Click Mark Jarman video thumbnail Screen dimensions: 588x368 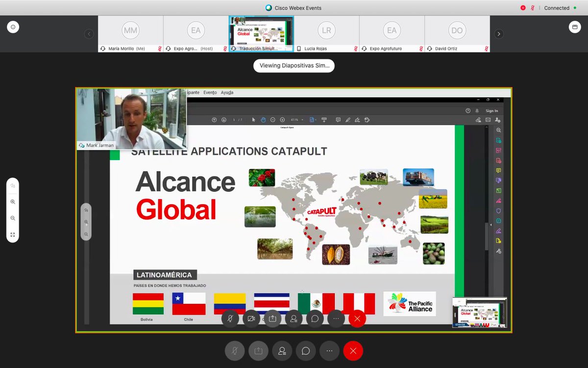[x=132, y=119]
